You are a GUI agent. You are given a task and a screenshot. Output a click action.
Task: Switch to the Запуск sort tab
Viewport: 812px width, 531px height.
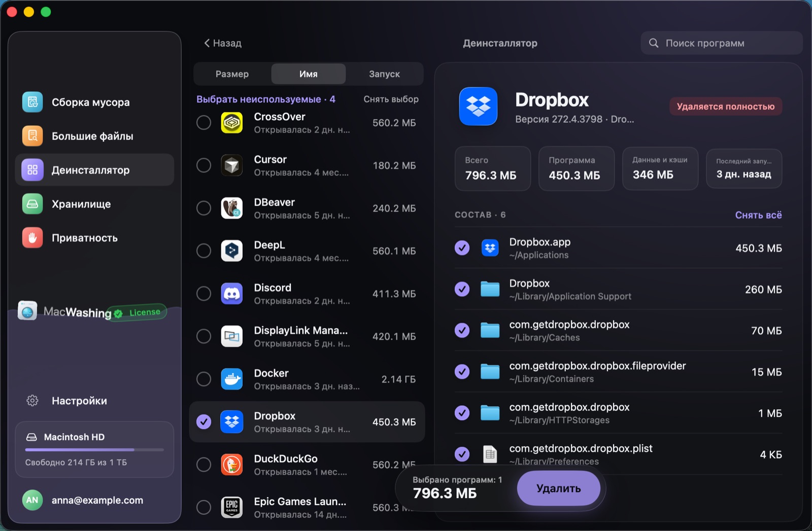click(x=384, y=74)
